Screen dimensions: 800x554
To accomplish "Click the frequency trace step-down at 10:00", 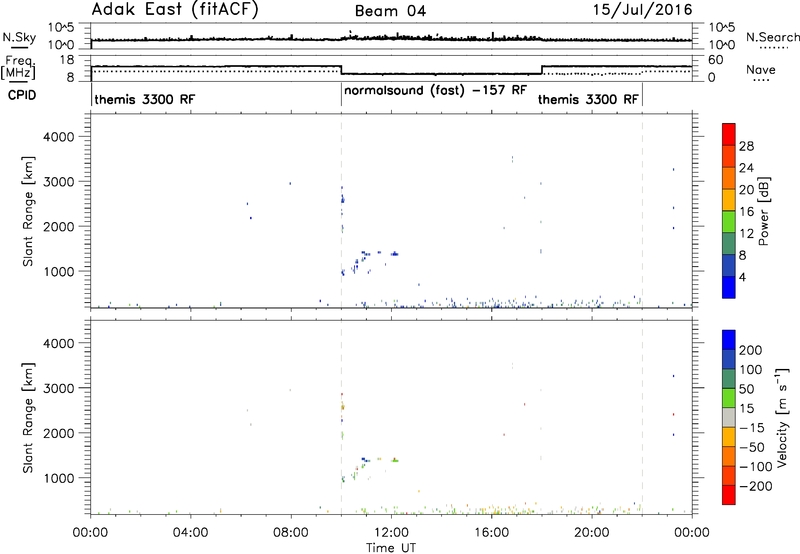I will coord(341,70).
